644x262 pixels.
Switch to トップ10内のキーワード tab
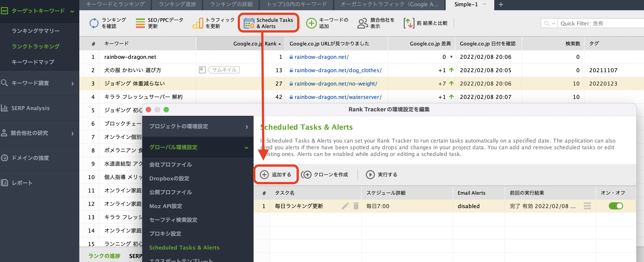click(x=297, y=4)
